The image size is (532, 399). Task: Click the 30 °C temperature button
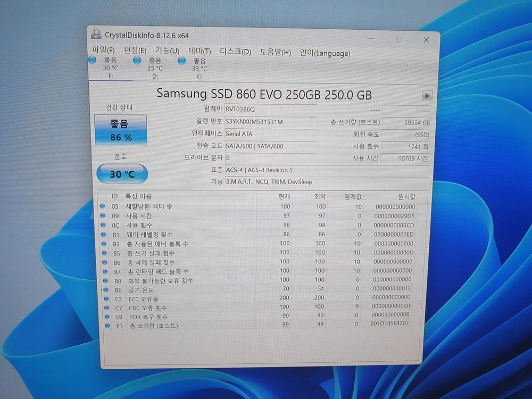click(122, 174)
